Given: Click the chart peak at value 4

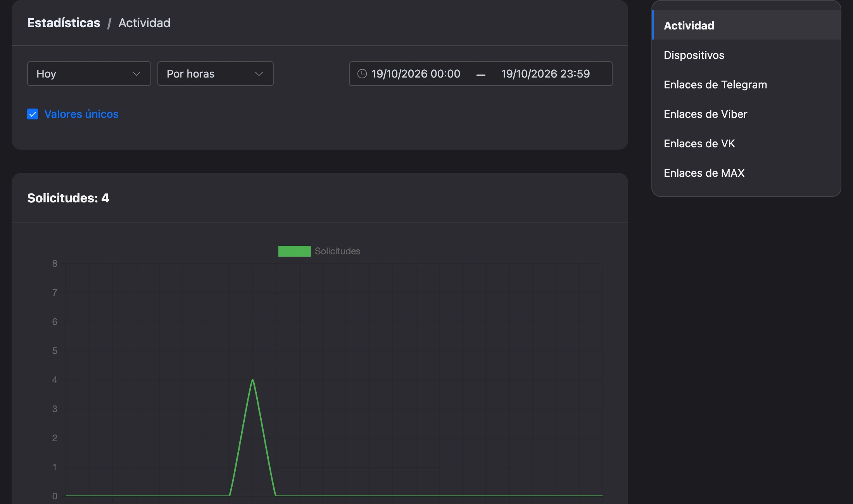Looking at the screenshot, I should 252,380.
